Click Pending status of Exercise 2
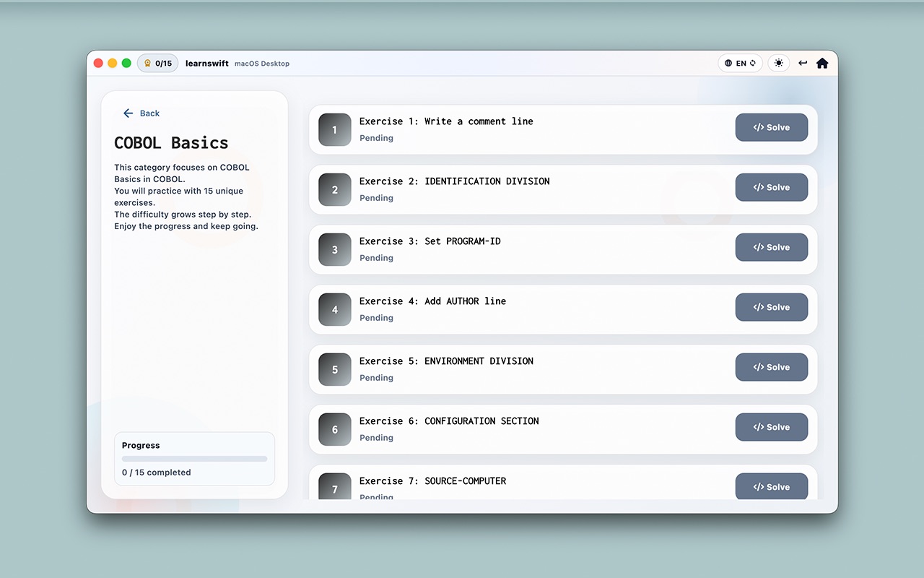 pos(377,198)
